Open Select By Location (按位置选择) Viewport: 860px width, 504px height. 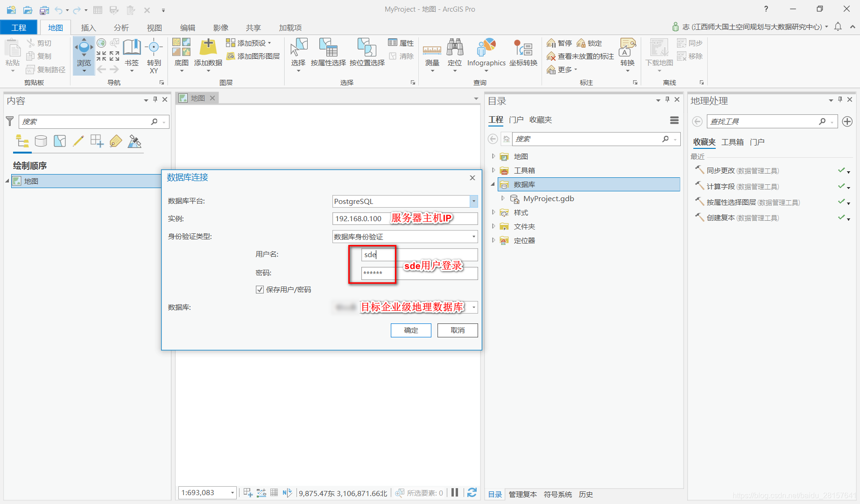pyautogui.click(x=367, y=52)
